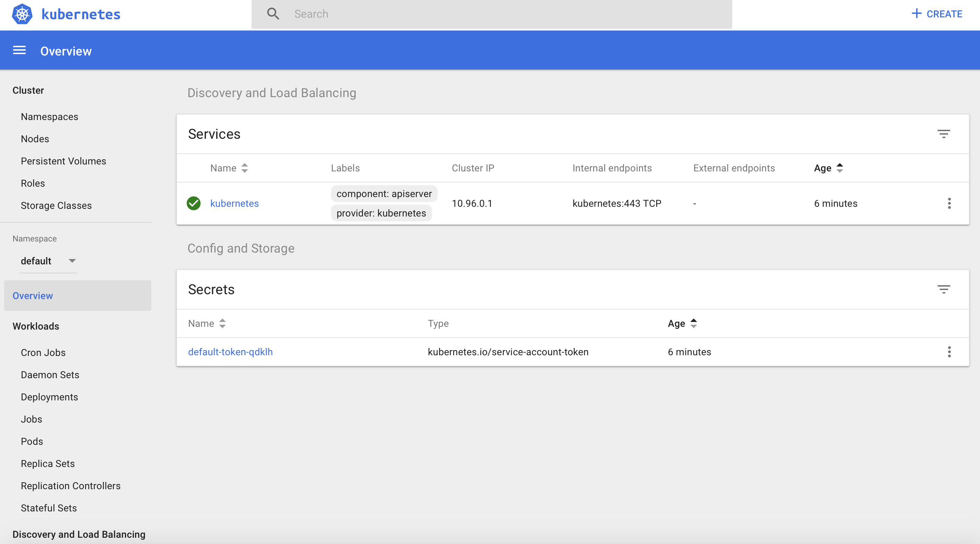Click the Persistent Volumes sidebar item
980x544 pixels.
click(63, 161)
